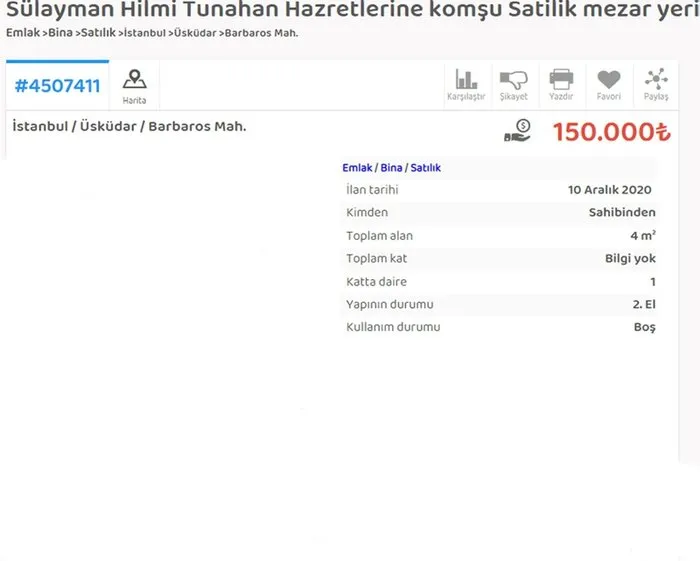Click the İstanbul / Üsküdar / Barbaros Mah. address

[129, 126]
